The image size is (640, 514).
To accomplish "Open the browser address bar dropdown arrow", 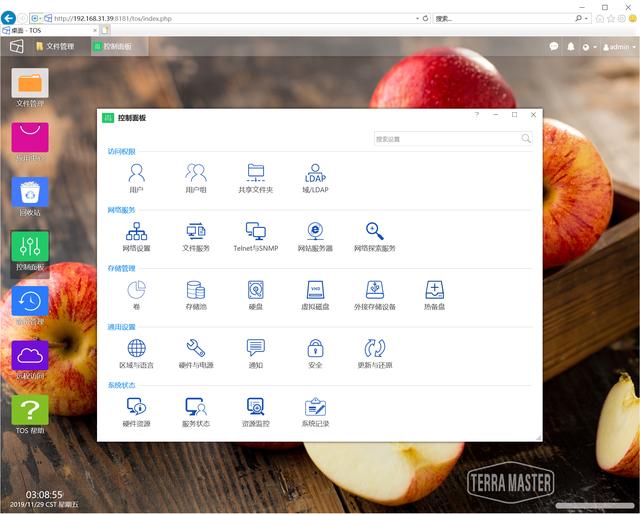I will point(417,18).
